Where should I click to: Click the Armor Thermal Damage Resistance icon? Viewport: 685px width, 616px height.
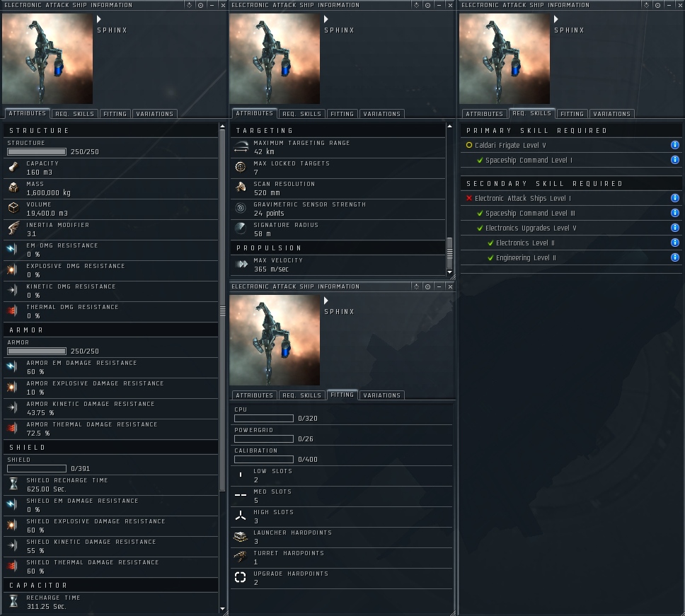12,429
